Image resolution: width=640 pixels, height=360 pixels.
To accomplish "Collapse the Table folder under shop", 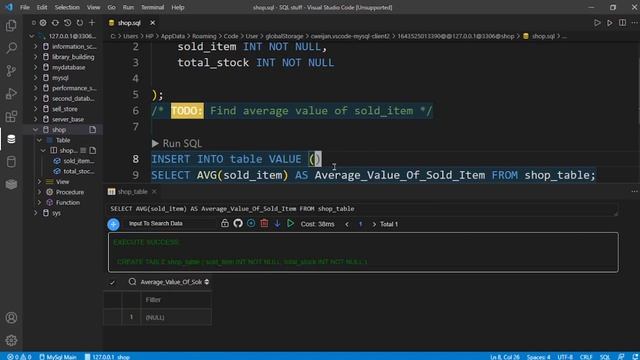I will 40,140.
